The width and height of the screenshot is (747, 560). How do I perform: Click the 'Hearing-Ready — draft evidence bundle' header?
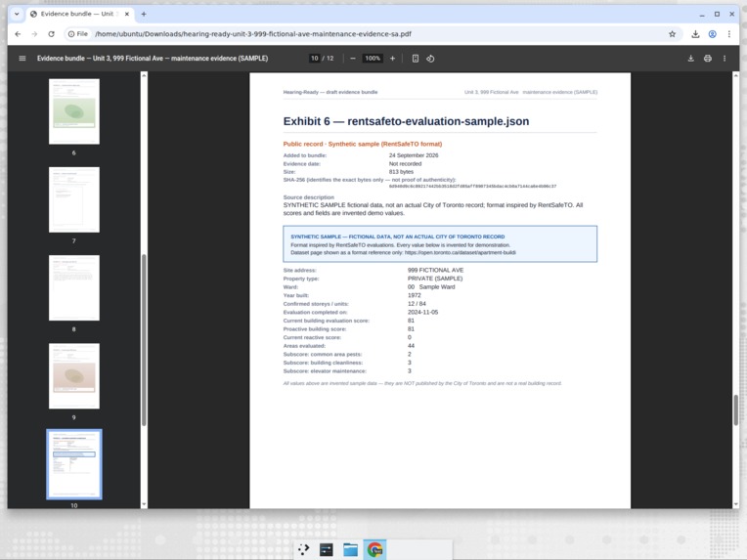[x=330, y=92]
